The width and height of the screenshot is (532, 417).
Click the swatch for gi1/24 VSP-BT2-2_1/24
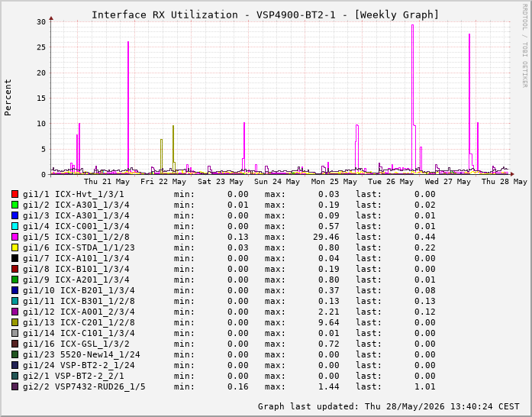coord(15,365)
